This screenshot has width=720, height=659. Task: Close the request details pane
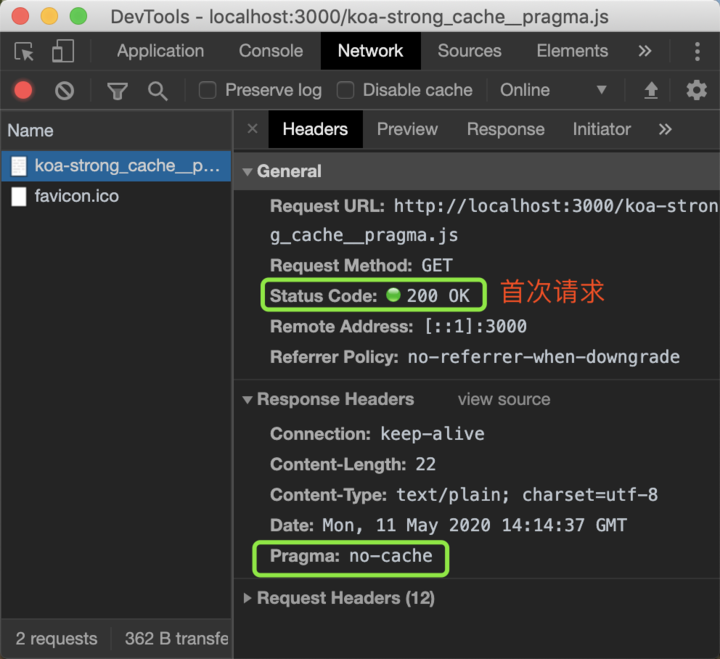pyautogui.click(x=253, y=129)
